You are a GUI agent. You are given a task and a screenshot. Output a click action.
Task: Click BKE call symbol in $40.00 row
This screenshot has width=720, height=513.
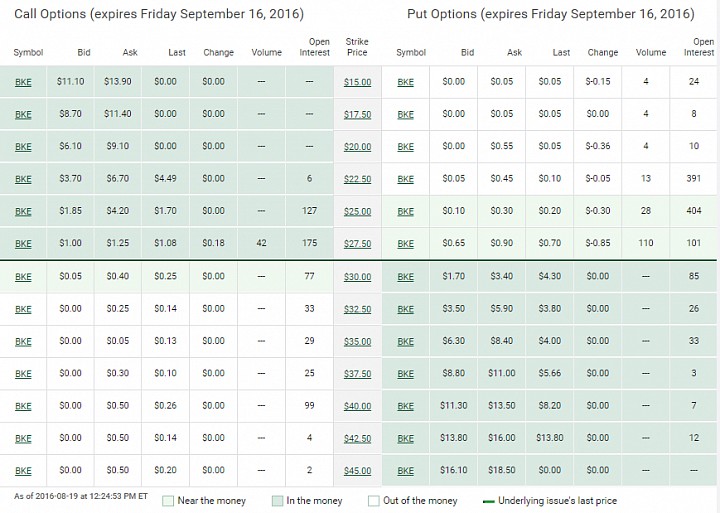click(x=23, y=406)
